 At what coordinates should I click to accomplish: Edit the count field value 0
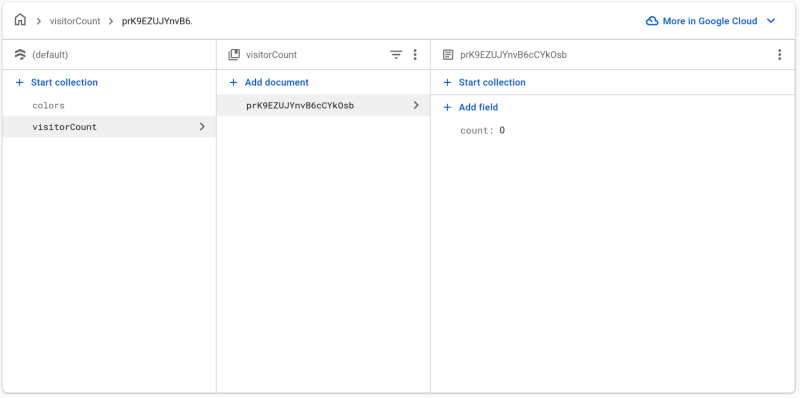coord(502,131)
